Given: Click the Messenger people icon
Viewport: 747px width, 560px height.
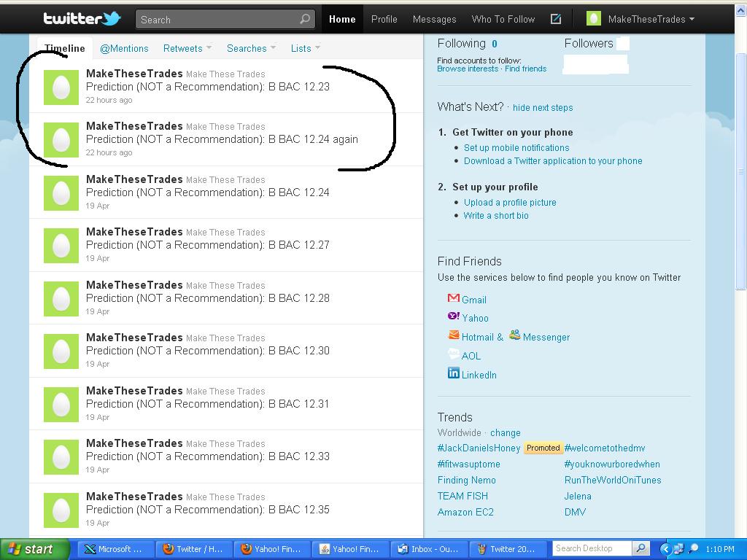Looking at the screenshot, I should [x=514, y=335].
